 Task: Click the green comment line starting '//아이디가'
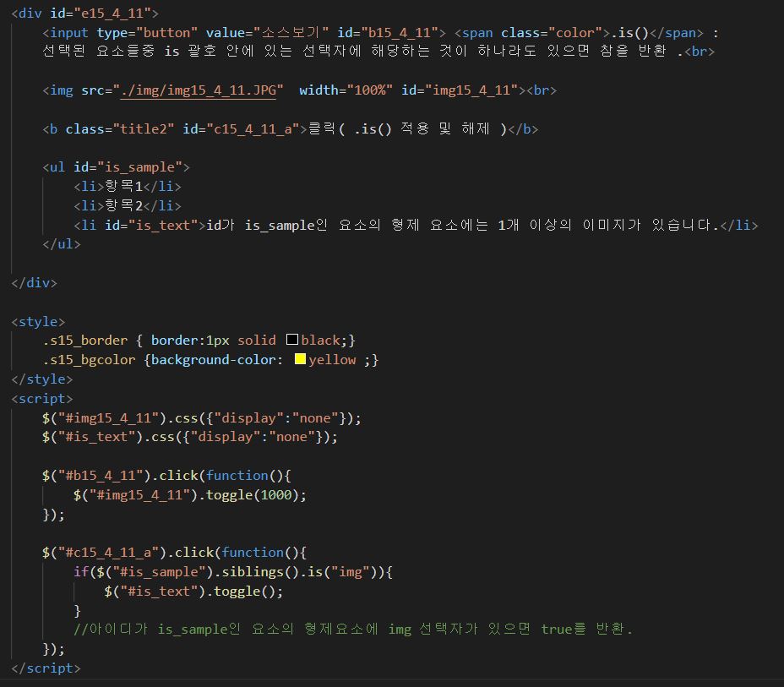pos(353,629)
